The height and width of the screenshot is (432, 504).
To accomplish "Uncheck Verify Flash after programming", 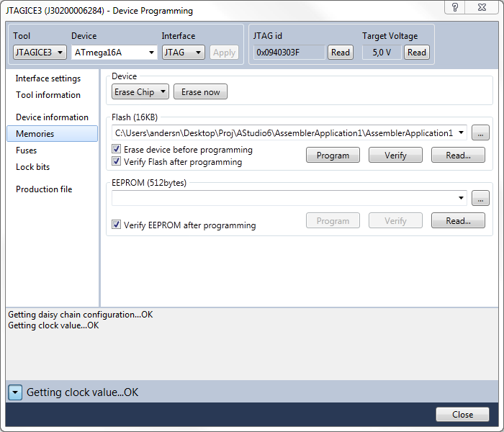I will (x=117, y=162).
